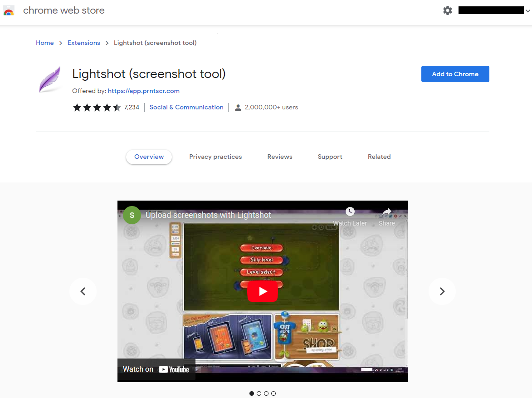Click the green S channel avatar
The height and width of the screenshot is (398, 532).
(x=132, y=215)
